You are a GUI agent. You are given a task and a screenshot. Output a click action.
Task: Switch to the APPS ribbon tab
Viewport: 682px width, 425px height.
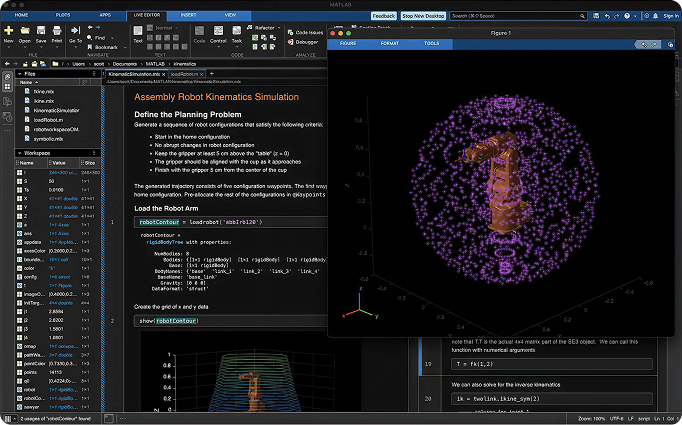click(105, 15)
